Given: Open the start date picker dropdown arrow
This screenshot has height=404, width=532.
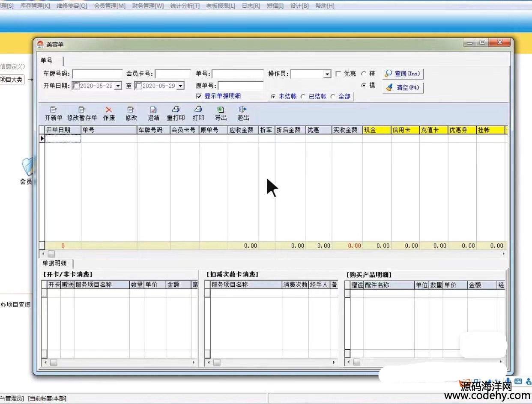Looking at the screenshot, I should click(x=118, y=86).
